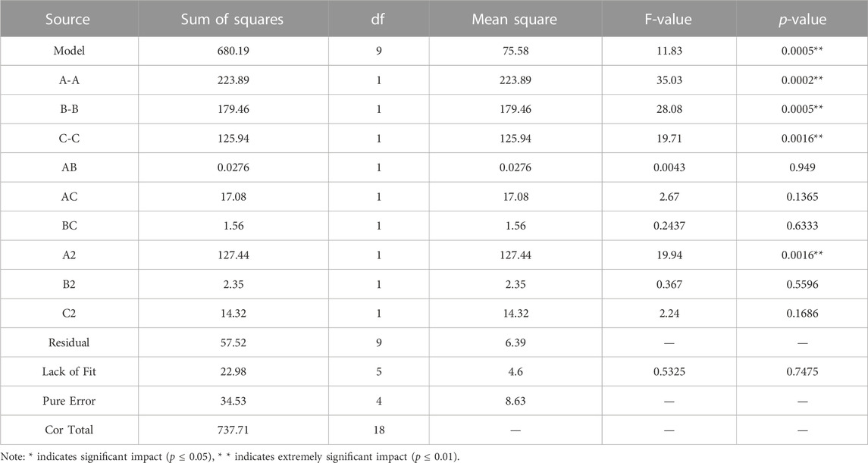The height and width of the screenshot is (463, 868).
Task: Click the Source column header
Action: 67,20
